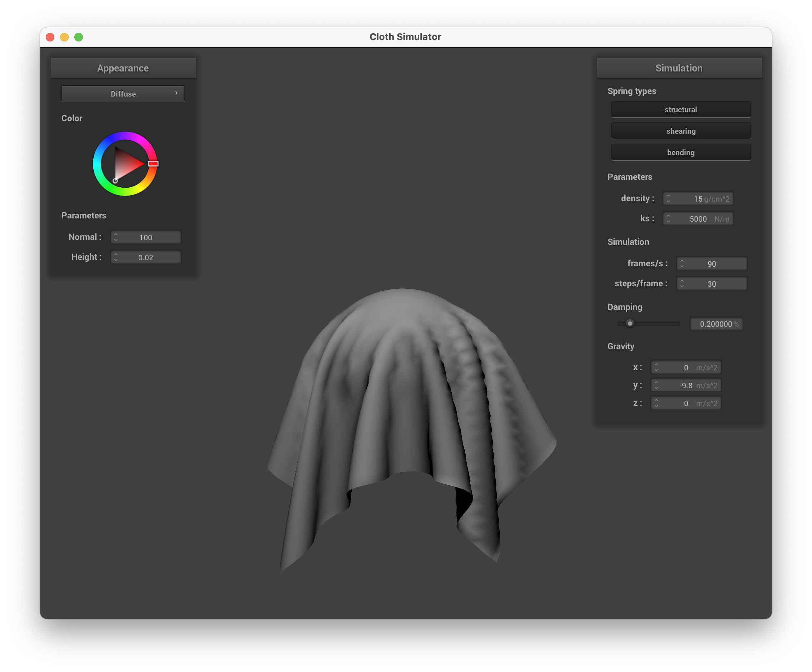Screen dimensions: 812x672
Task: Click the Normal parameter stepper arrows
Action: tap(115, 237)
